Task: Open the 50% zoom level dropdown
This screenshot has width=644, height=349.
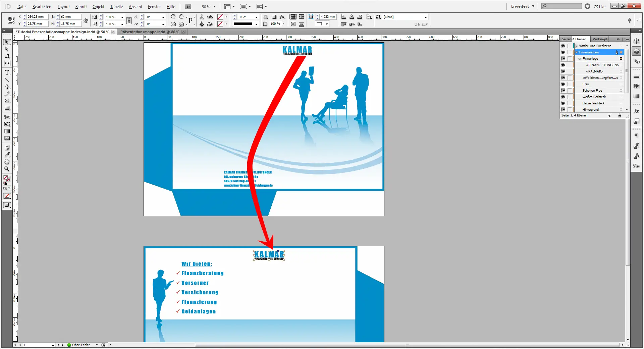Action: pyautogui.click(x=214, y=6)
